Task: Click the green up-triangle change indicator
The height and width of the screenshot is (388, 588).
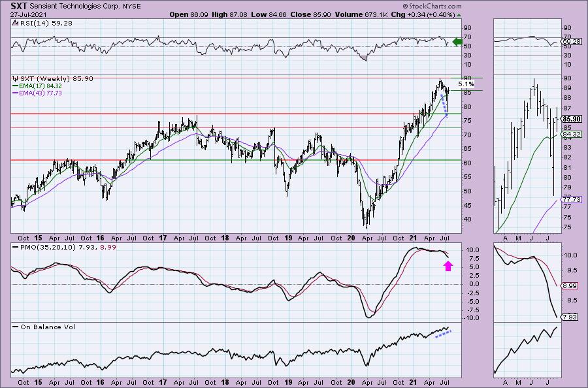Action: point(459,15)
